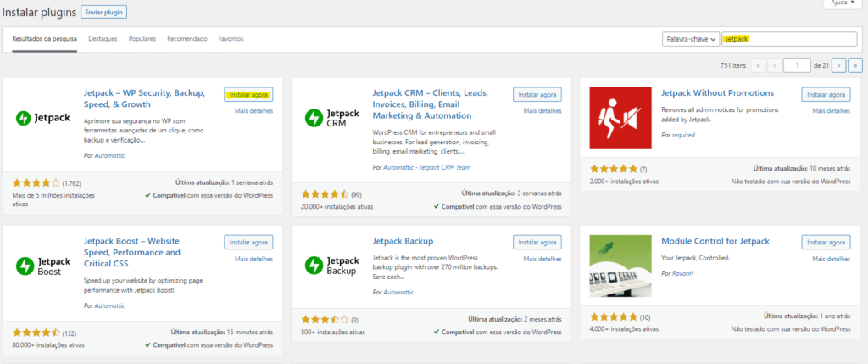The image size is (868, 364).
Task: Click the 751 itens count text
Action: (x=733, y=65)
